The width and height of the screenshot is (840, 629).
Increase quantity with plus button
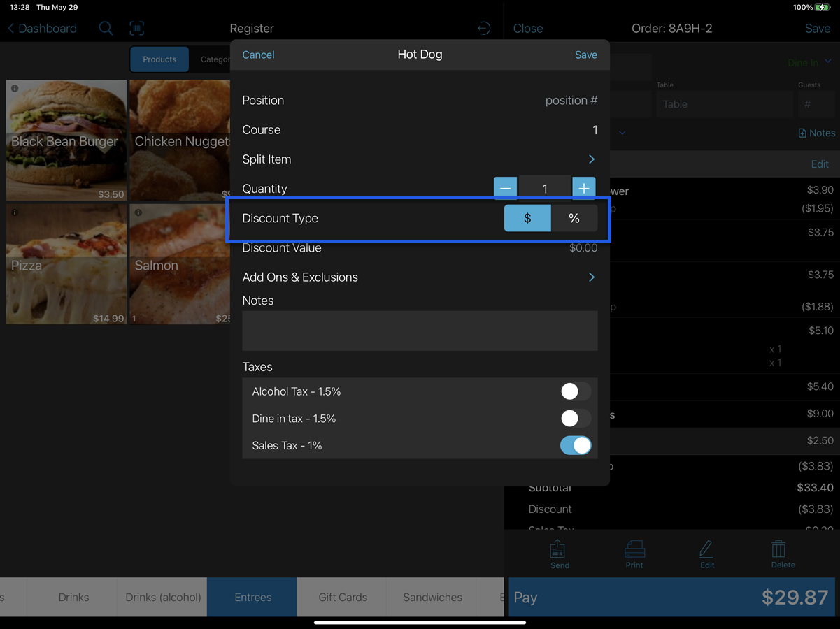coord(584,189)
